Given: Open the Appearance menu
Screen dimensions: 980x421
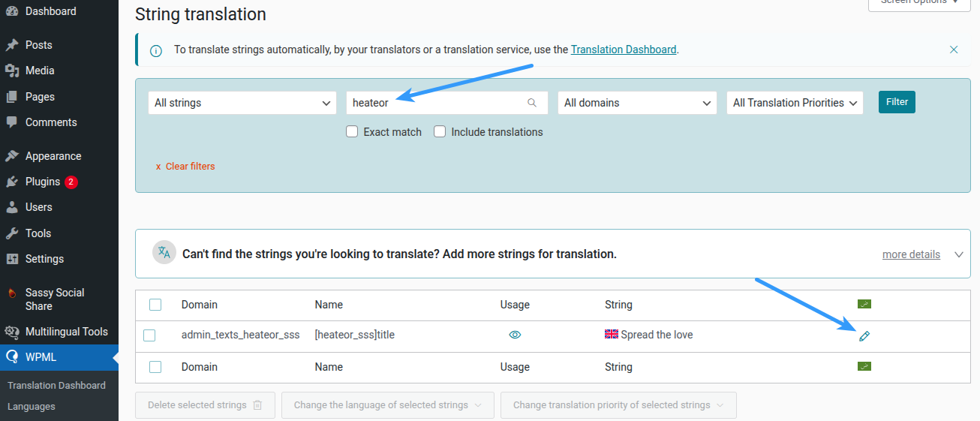Looking at the screenshot, I should (59, 156).
